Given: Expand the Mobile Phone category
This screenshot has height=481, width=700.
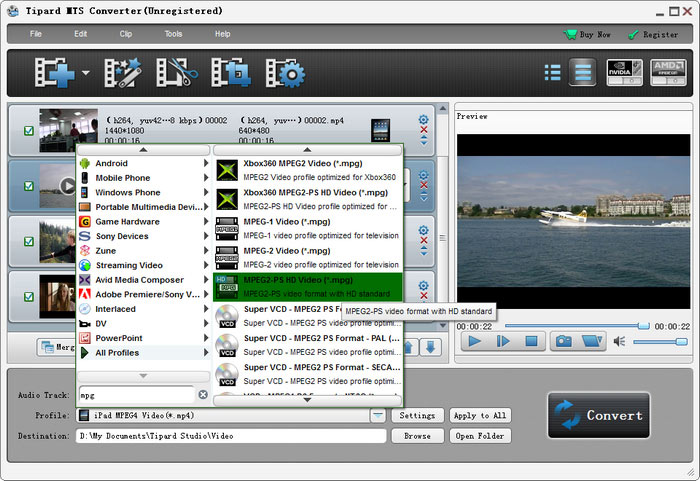Looking at the screenshot, I should 144,178.
